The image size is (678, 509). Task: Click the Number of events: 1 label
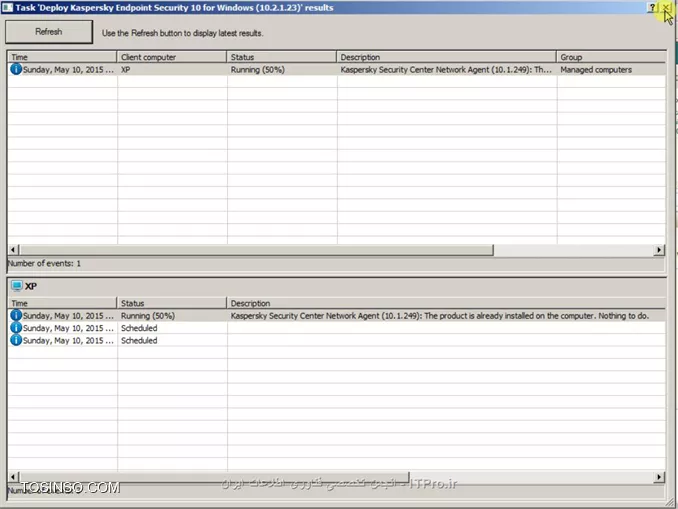[45, 263]
